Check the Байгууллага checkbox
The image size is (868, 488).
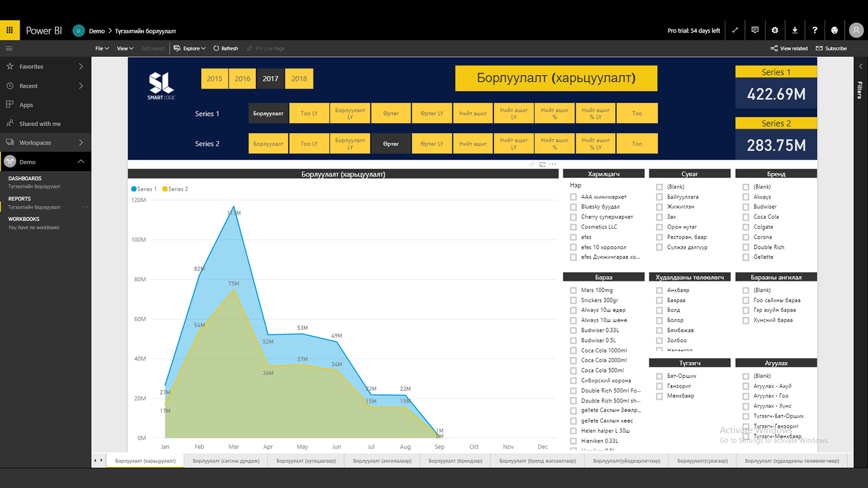click(659, 197)
